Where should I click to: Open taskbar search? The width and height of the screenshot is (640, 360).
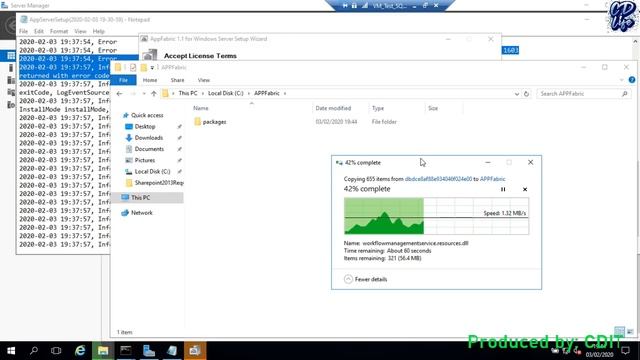point(34,351)
